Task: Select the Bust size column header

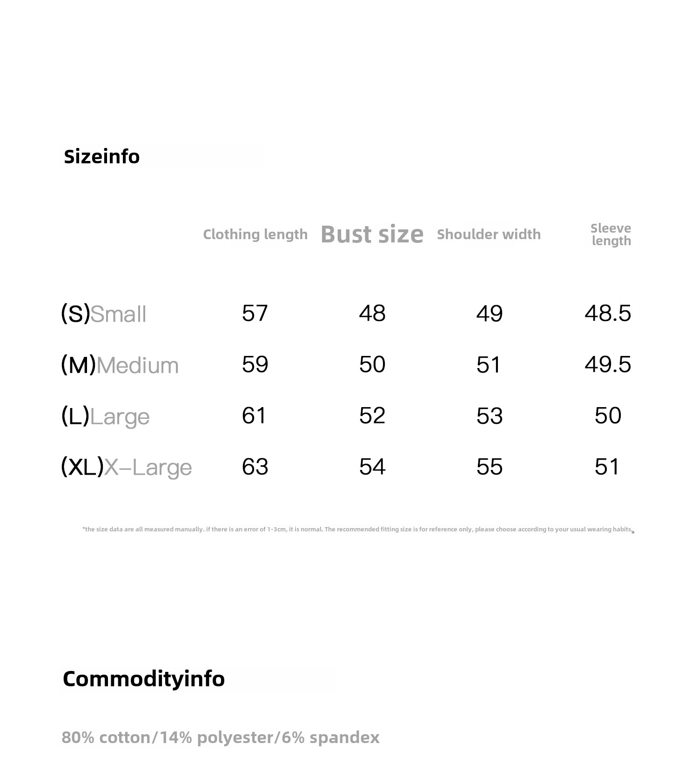Action: pyautogui.click(x=372, y=234)
